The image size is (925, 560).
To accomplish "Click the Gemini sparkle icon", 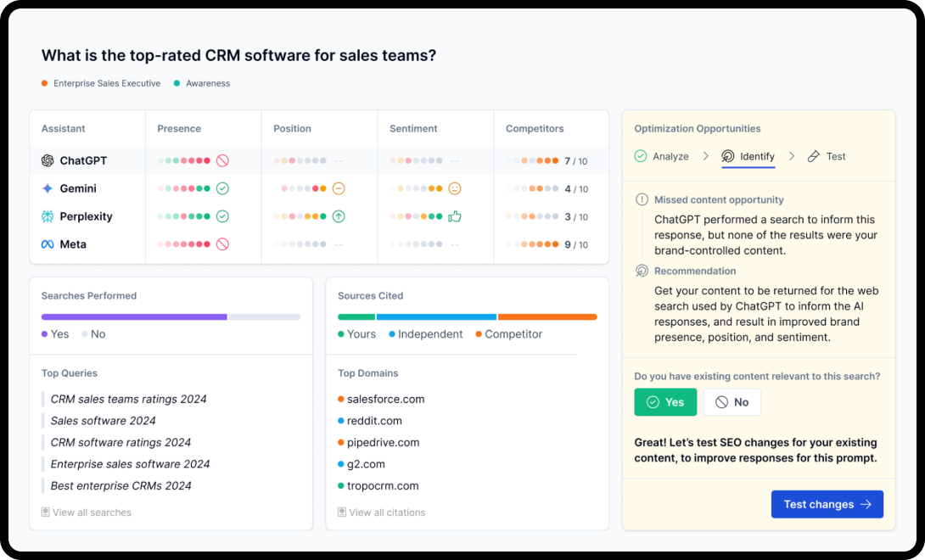I will coord(48,188).
